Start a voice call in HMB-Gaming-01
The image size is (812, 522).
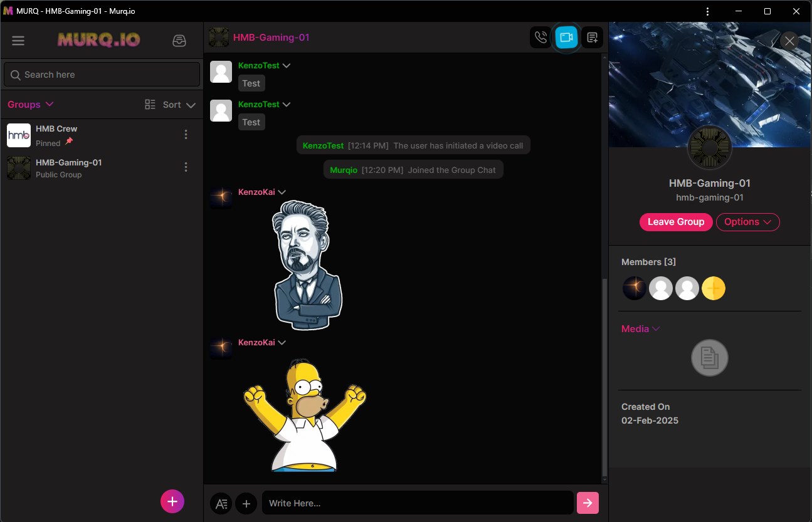pyautogui.click(x=540, y=38)
